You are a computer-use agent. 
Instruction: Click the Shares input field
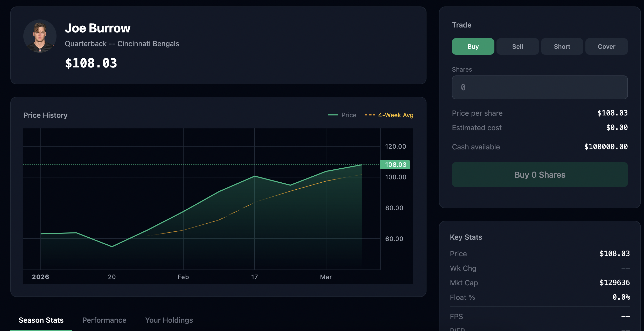pos(540,87)
